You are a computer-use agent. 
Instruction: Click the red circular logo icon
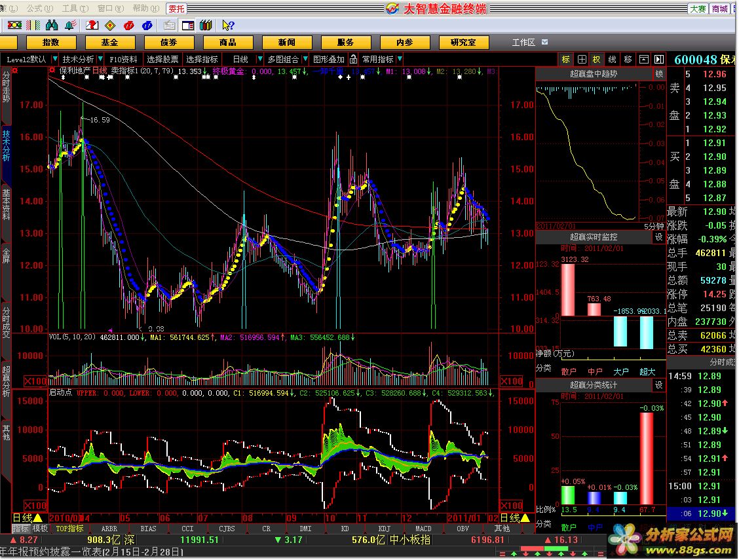pos(128,26)
